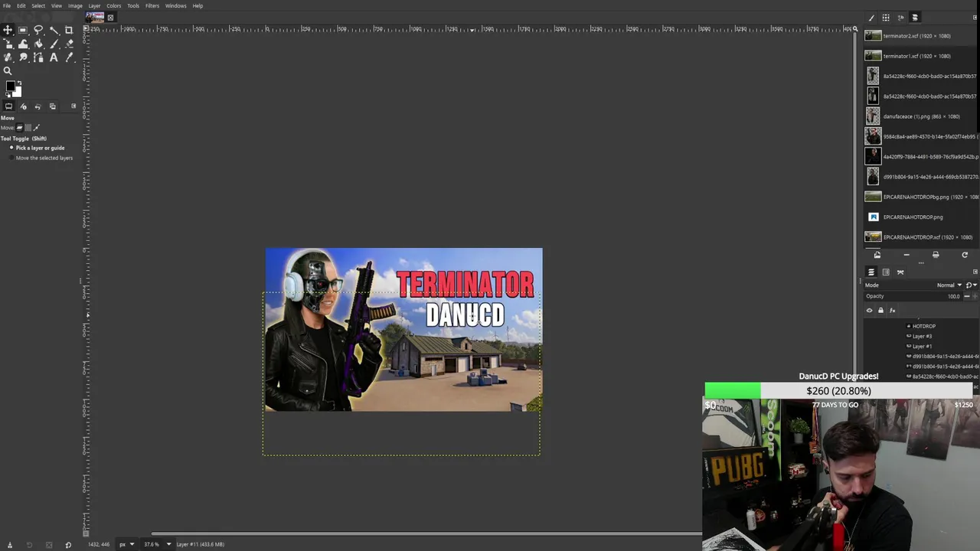
Task: Choose Pick a layer or guide option
Action: tap(38, 148)
